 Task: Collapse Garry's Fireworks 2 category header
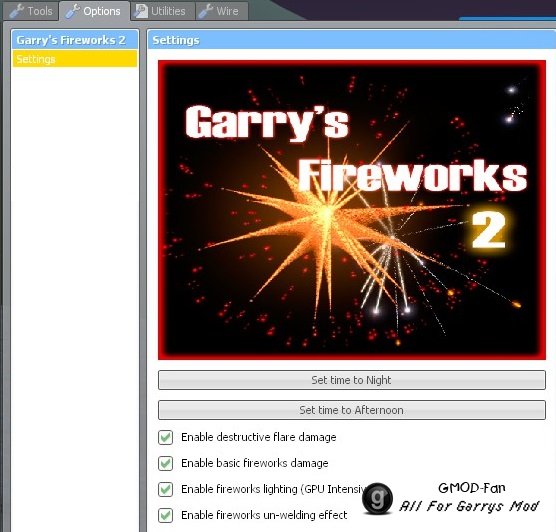pyautogui.click(x=75, y=40)
